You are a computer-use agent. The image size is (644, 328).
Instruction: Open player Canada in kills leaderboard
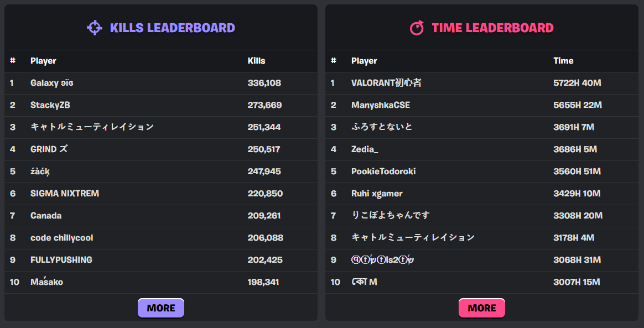[46, 216]
